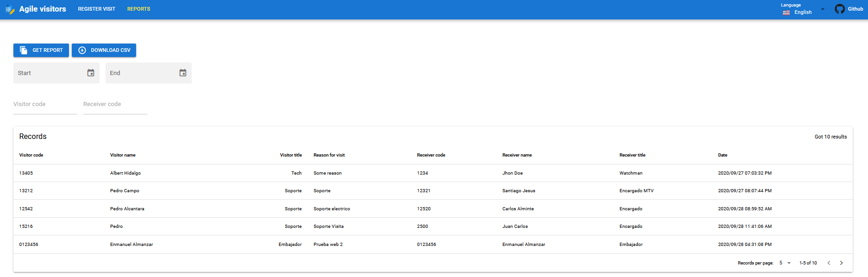Sort by Visitor code column header
This screenshot has height=277, width=868.
pos(31,155)
